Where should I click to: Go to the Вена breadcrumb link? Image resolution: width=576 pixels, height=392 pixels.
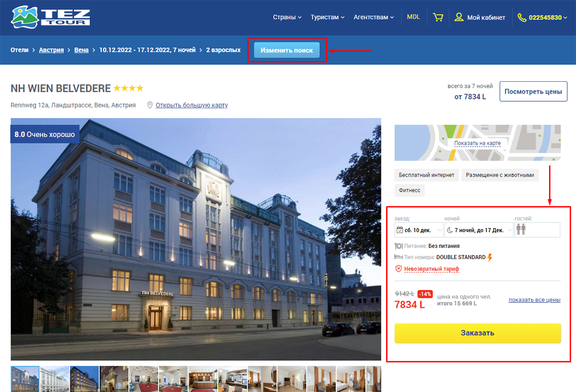point(81,50)
